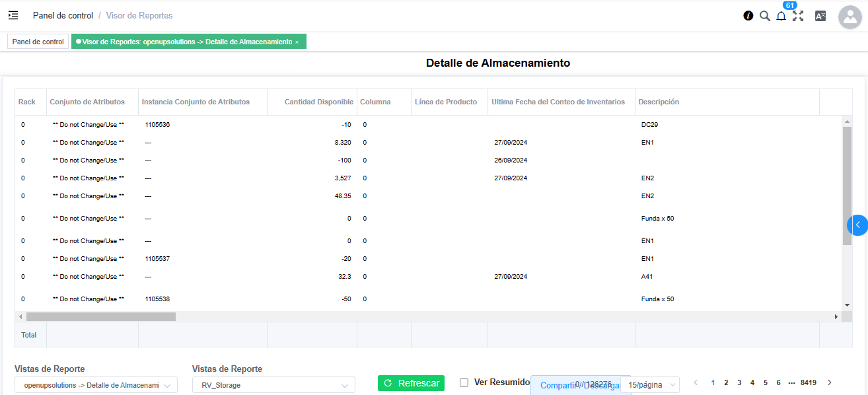Enable the Ver Resumido checkbox
The height and width of the screenshot is (395, 868).
pos(464,382)
